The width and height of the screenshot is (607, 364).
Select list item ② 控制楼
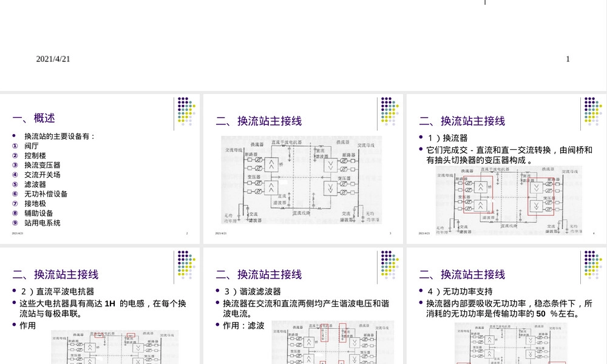[29, 155]
